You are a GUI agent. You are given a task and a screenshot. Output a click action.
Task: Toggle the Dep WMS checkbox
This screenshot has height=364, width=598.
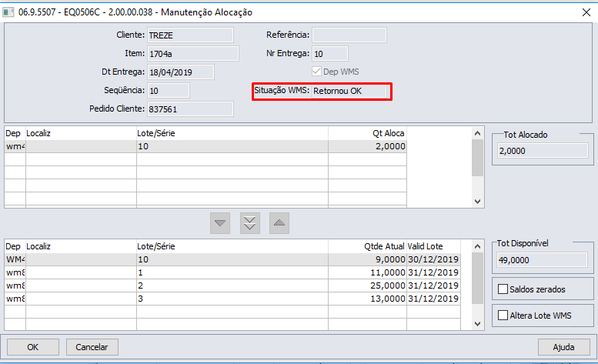coord(316,72)
